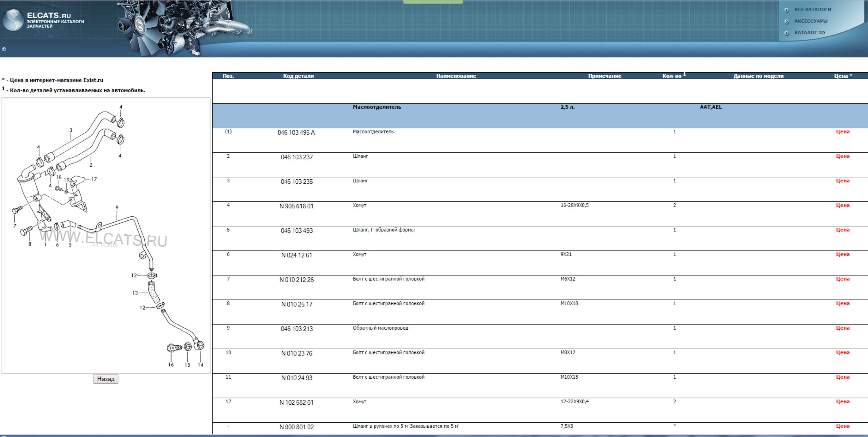Open the КАТАЛОГ ТО menu item

tap(809, 33)
